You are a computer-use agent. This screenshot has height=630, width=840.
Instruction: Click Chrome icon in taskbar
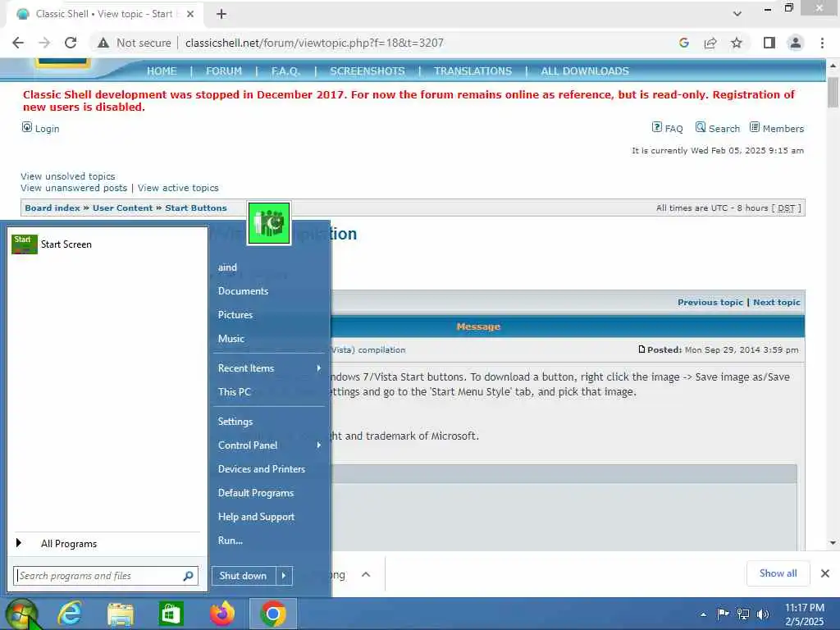273,614
